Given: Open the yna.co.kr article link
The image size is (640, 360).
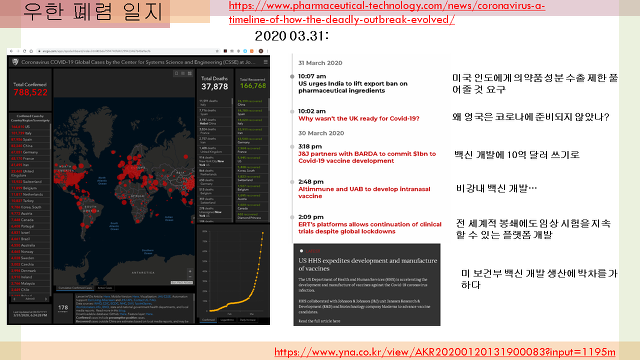Looking at the screenshot, I should (x=444, y=352).
